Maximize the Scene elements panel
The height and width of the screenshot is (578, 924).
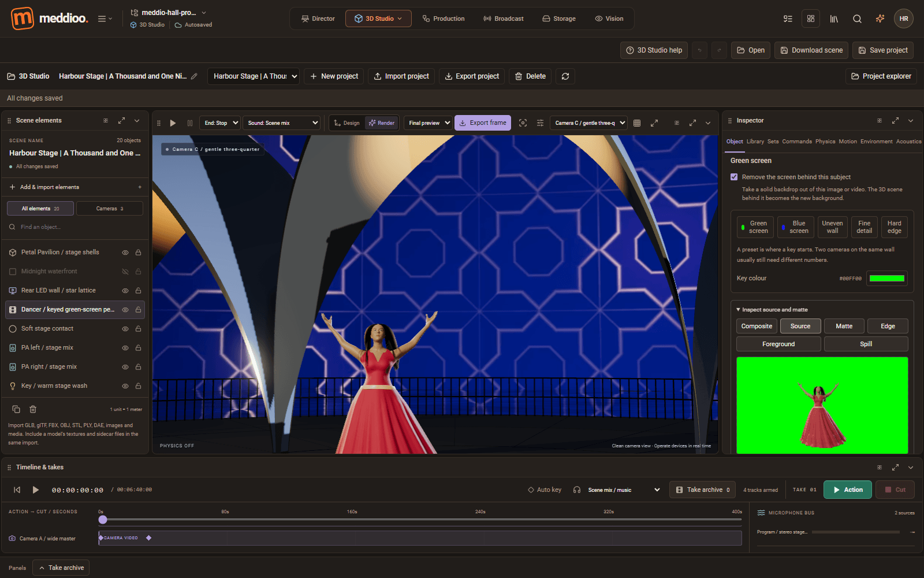[121, 121]
